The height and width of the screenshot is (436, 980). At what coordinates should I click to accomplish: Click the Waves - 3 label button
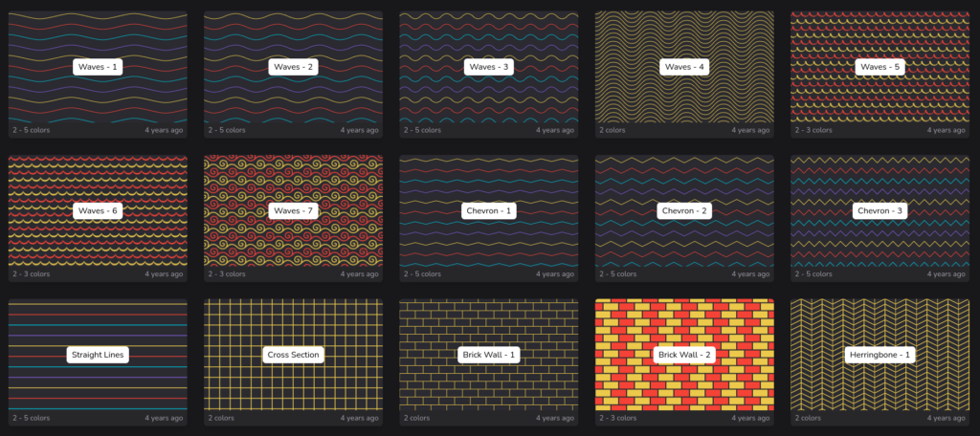click(x=488, y=67)
